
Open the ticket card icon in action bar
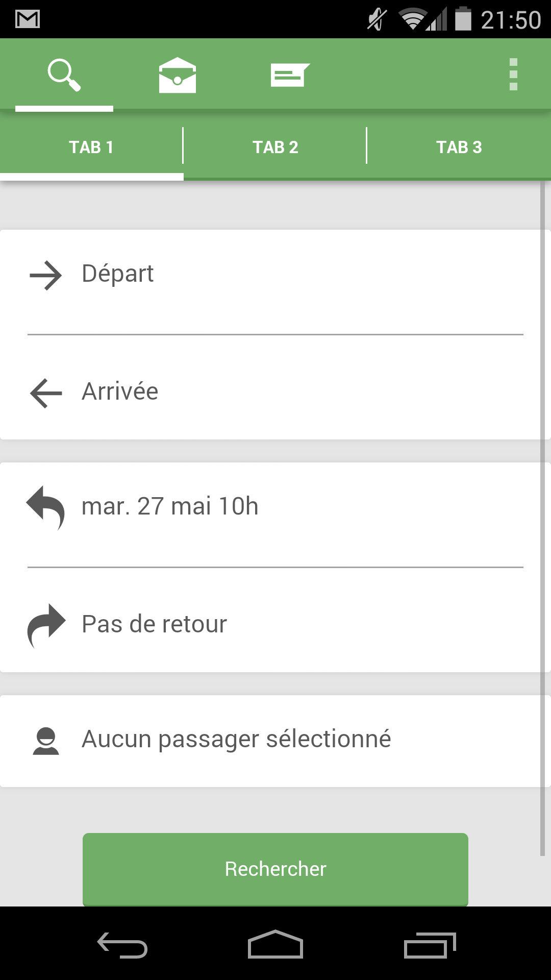[x=290, y=76]
